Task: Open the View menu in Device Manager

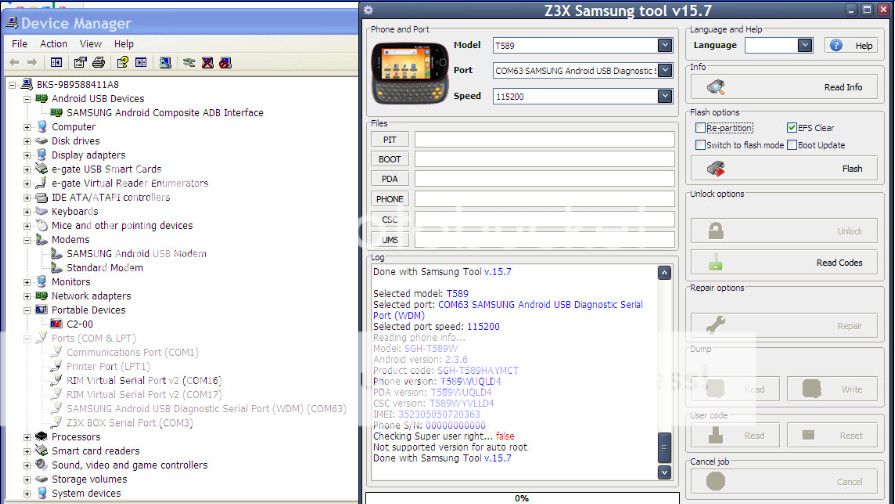Action: [91, 43]
